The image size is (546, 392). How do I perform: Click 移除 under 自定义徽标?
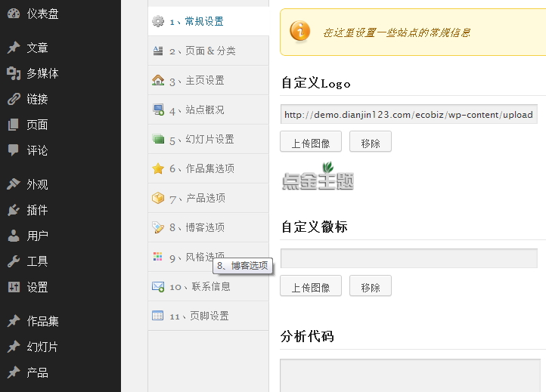pyautogui.click(x=371, y=286)
